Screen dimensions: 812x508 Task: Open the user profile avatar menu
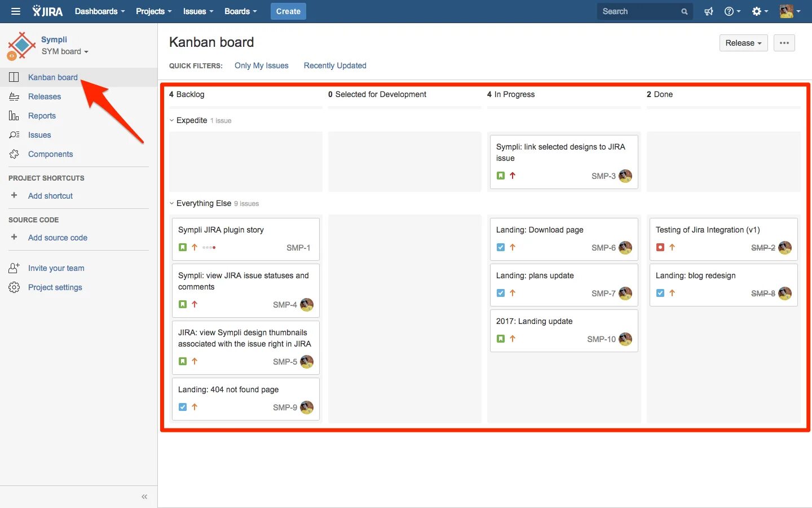(789, 11)
